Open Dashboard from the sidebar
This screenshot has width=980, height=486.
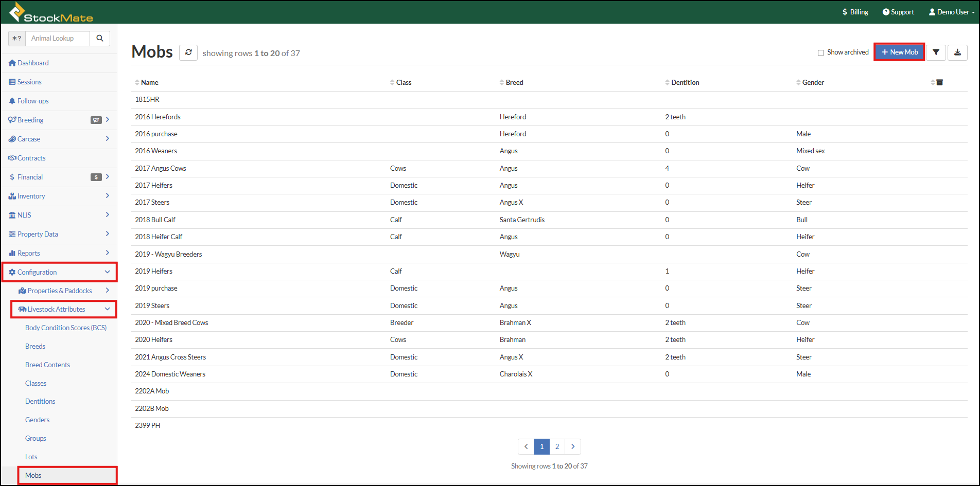click(33, 63)
